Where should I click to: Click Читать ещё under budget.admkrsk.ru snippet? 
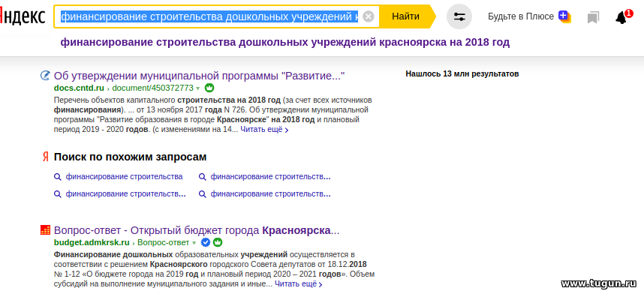(x=299, y=283)
